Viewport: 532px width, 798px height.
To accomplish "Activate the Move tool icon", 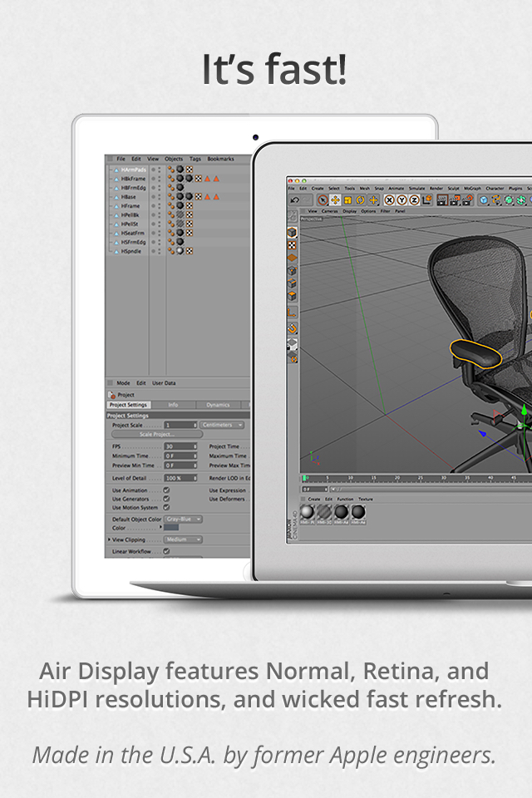I will (x=335, y=200).
